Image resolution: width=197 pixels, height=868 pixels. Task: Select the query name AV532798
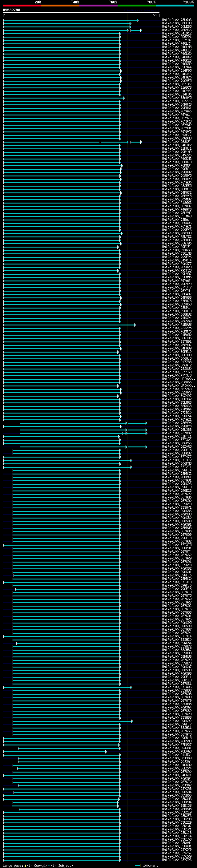pos(11,10)
